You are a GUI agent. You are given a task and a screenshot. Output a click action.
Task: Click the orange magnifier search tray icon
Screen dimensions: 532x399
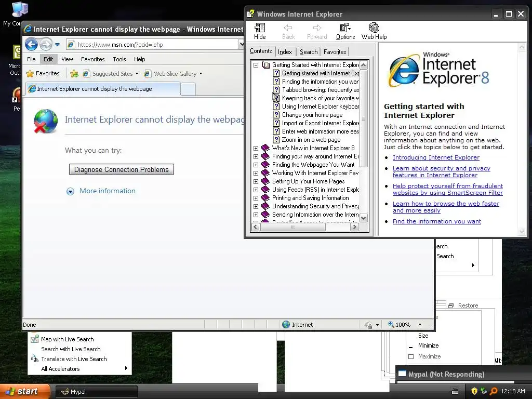pyautogui.click(x=494, y=391)
